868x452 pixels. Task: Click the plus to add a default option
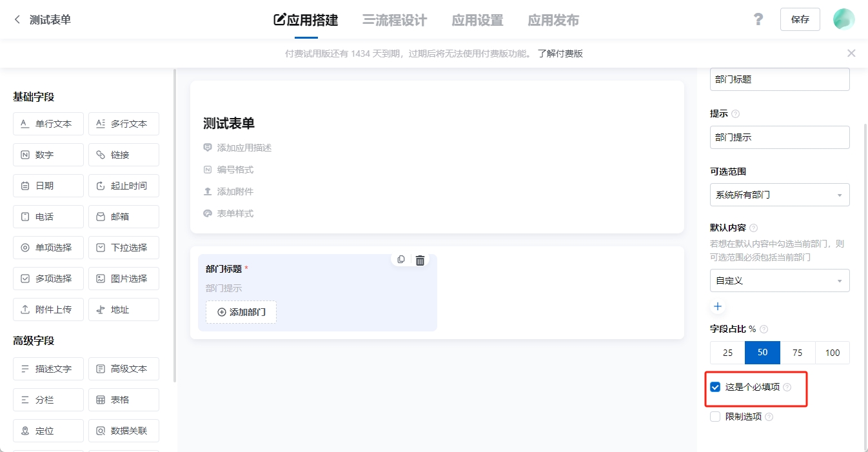[x=717, y=306]
